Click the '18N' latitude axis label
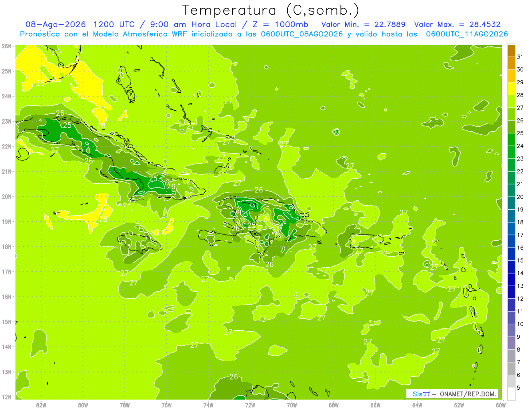The width and height of the screenshot is (532, 411). (7, 247)
